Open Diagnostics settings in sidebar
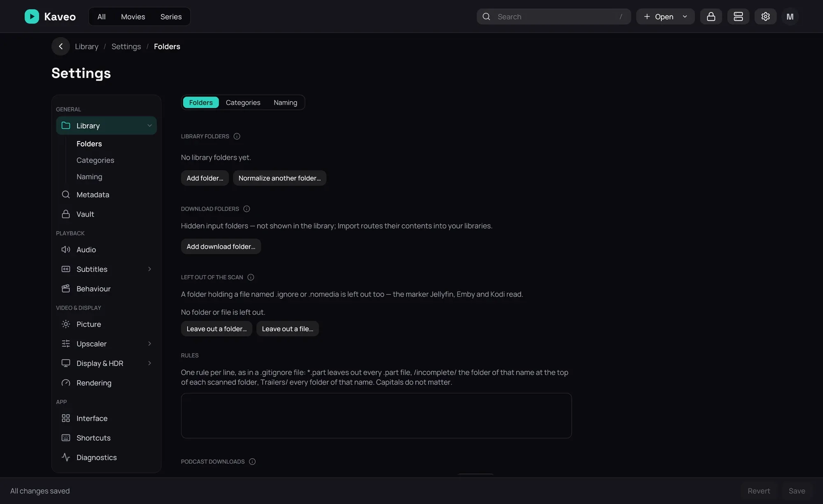 (x=106, y=457)
